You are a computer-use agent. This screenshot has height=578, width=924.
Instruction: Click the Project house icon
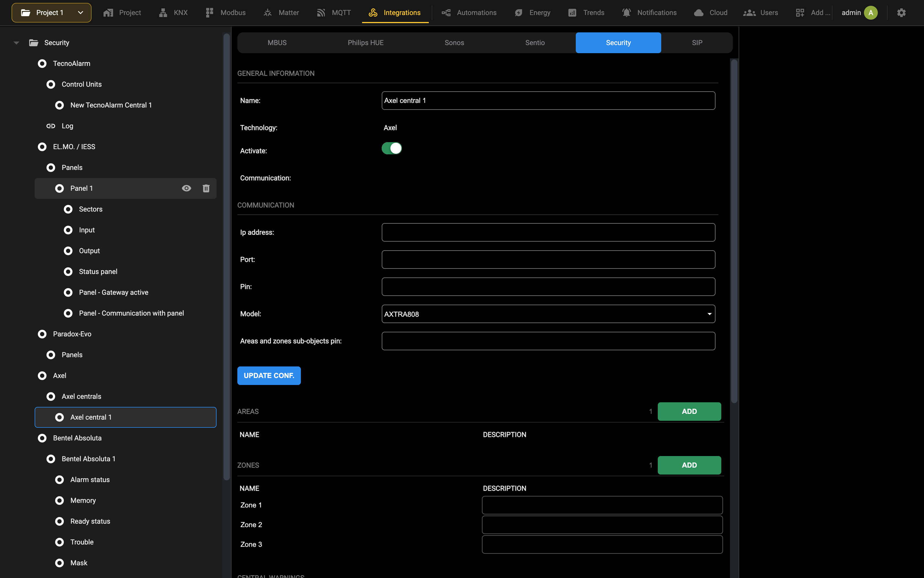click(x=109, y=13)
